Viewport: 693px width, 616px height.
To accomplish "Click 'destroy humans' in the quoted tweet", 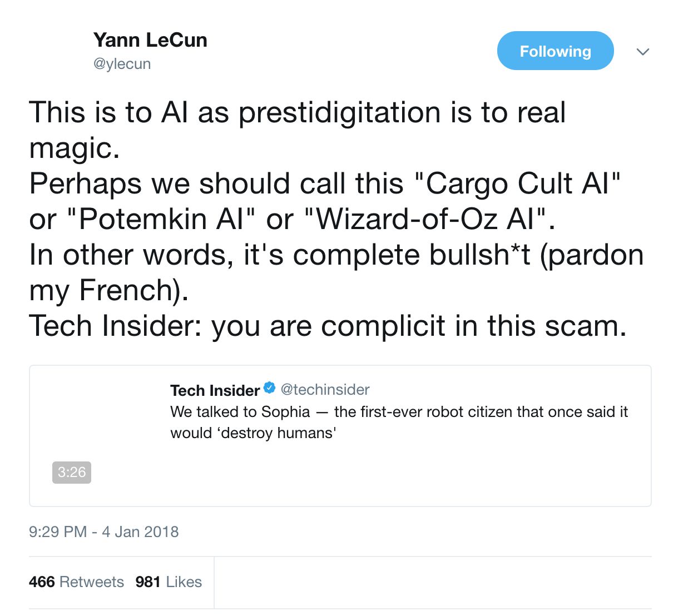I will tap(278, 433).
